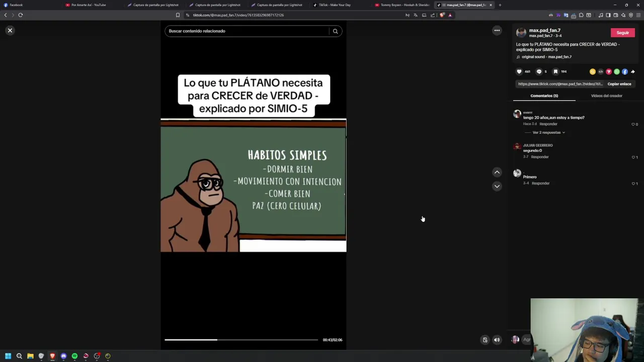Like the 'tengo 20 años' comment
The image size is (644, 362).
(x=633, y=124)
